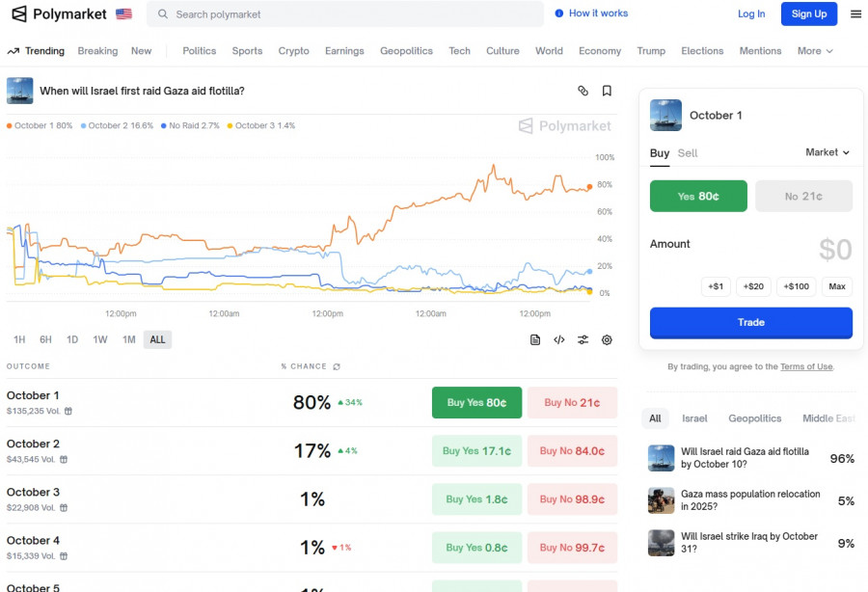Select the No 21¢ outcome option
The image size is (868, 592).
click(803, 196)
